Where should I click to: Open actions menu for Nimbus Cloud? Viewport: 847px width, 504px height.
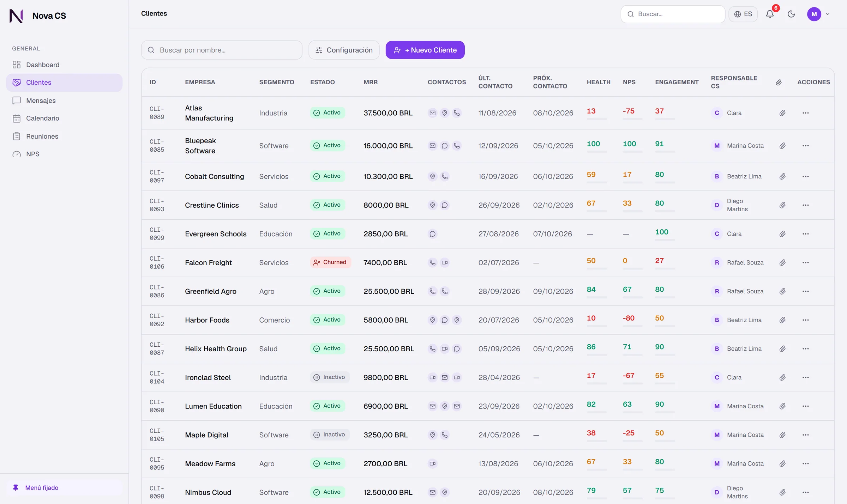click(x=805, y=492)
